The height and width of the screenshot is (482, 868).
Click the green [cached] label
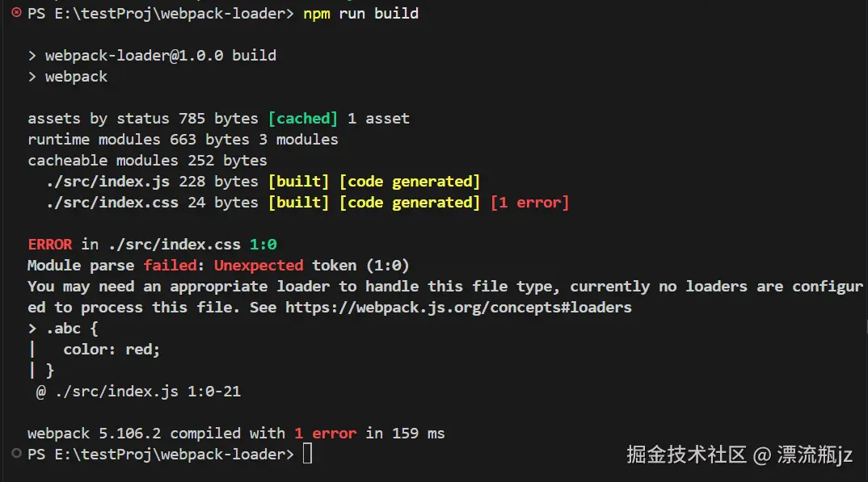tap(303, 119)
